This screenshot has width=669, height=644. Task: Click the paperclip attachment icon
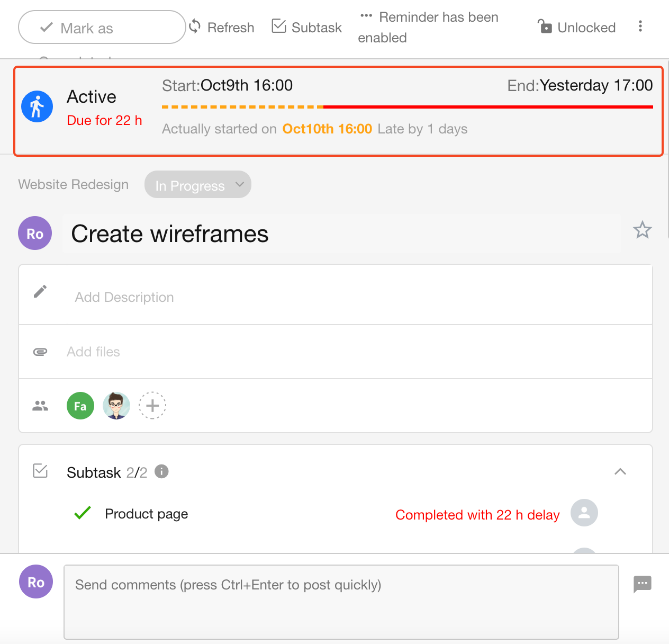tap(40, 352)
